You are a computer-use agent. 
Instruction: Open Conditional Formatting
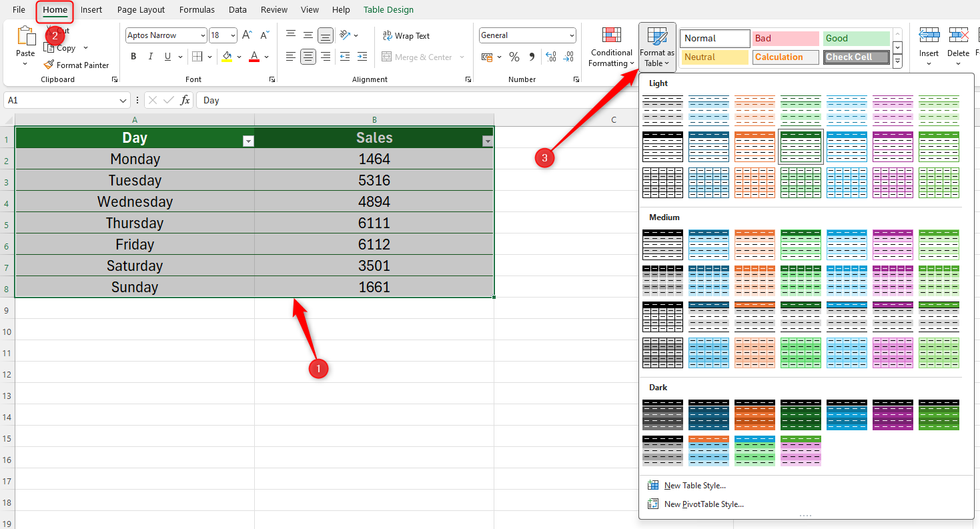pos(610,48)
